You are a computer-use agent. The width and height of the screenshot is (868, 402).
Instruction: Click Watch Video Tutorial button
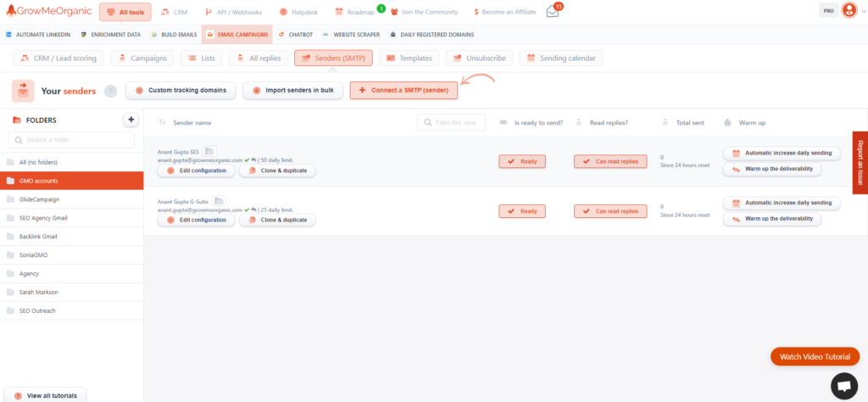pos(815,356)
